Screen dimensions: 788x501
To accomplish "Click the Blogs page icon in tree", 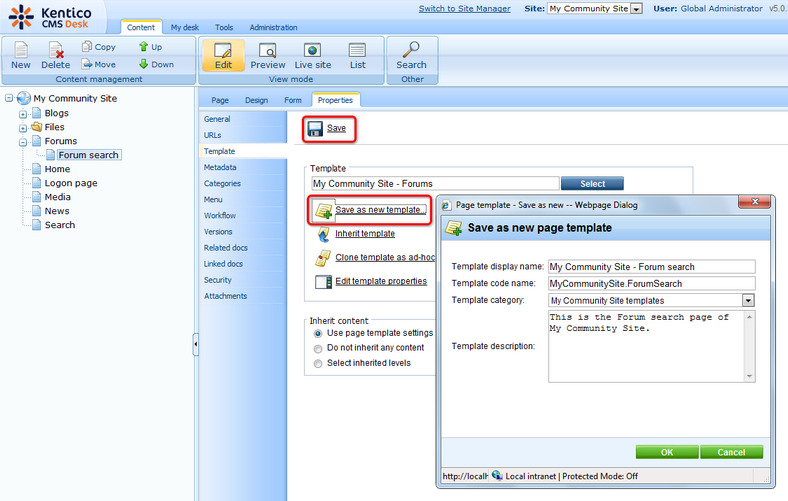I will point(37,113).
